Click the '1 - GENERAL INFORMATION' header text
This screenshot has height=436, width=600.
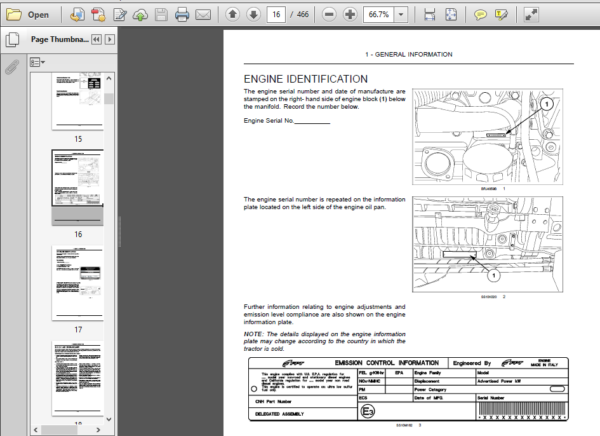click(409, 54)
